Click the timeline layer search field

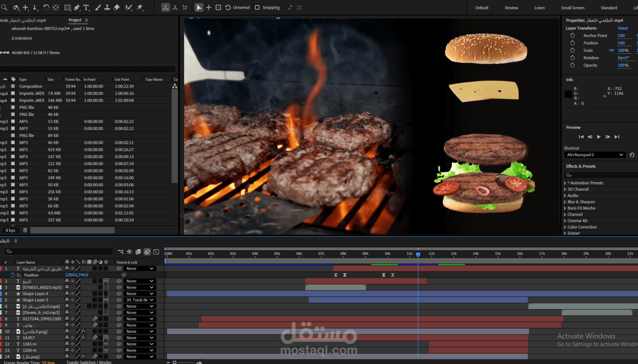(x=58, y=251)
